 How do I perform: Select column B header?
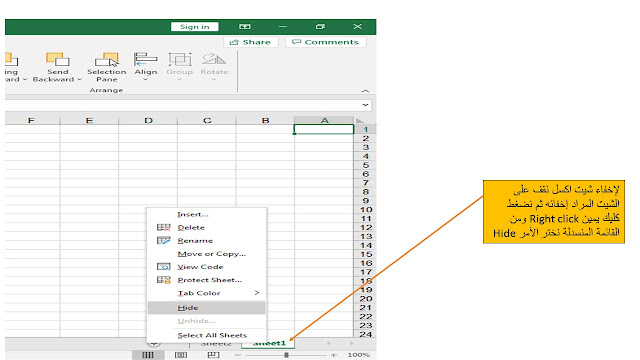pyautogui.click(x=265, y=120)
